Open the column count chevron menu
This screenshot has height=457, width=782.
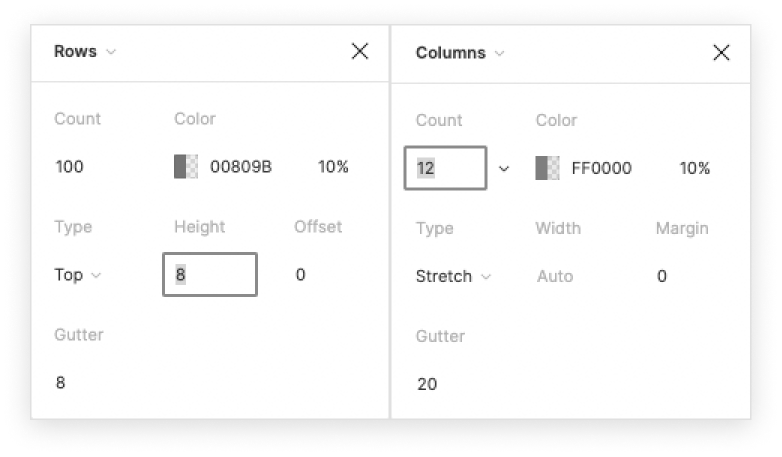click(x=504, y=169)
